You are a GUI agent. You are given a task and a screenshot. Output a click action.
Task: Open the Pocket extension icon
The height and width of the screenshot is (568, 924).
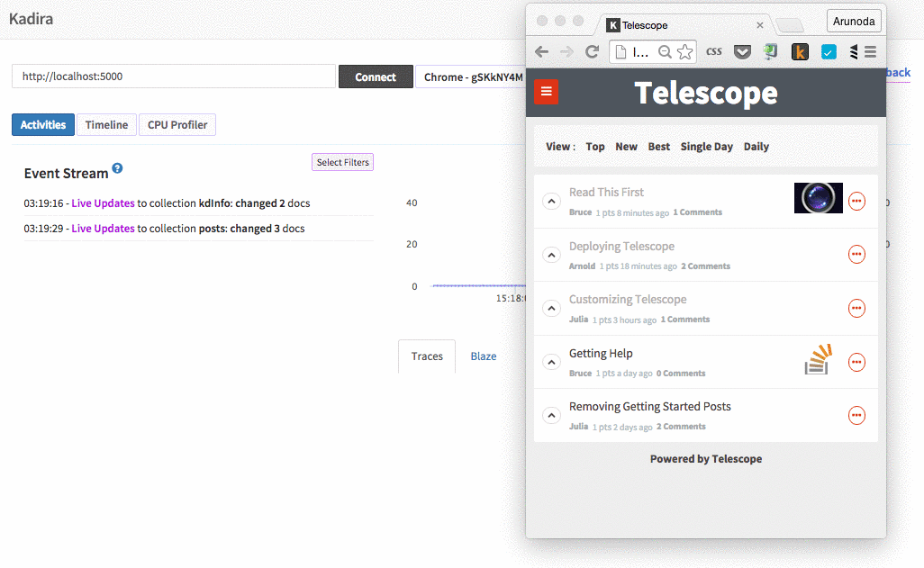742,52
